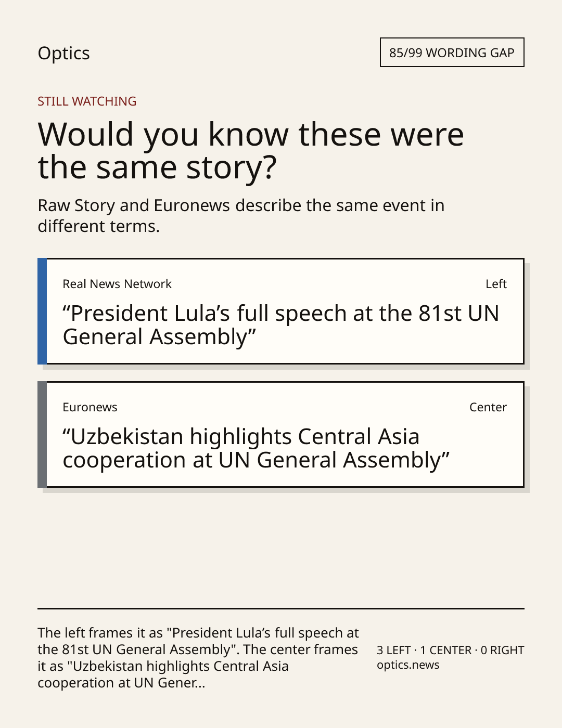Image resolution: width=562 pixels, height=728 pixels.
Task: Select the STILL WATCHING label
Action: click(x=87, y=101)
